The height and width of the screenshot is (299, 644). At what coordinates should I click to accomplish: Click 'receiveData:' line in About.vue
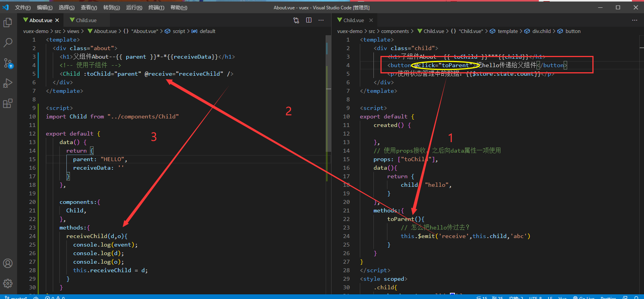click(98, 168)
